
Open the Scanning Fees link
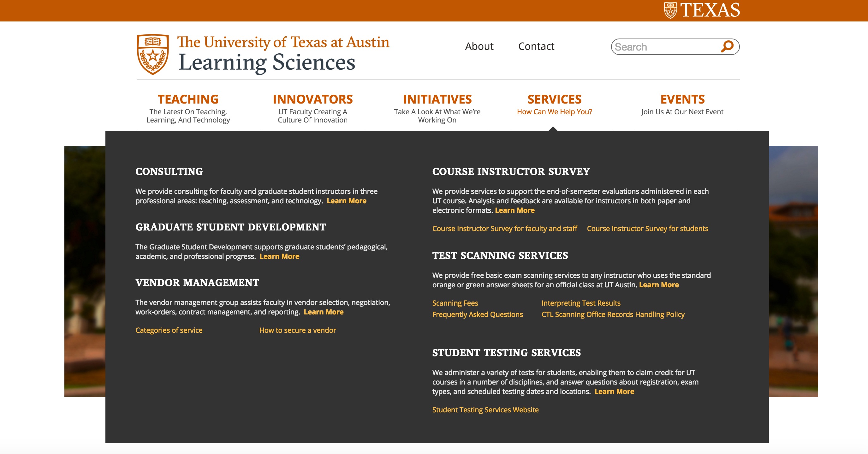(x=455, y=303)
